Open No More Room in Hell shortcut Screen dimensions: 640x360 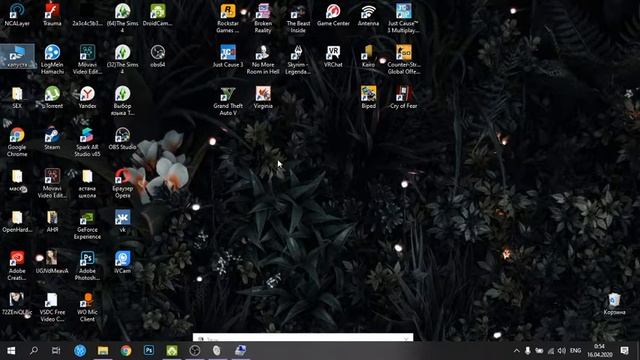click(263, 60)
